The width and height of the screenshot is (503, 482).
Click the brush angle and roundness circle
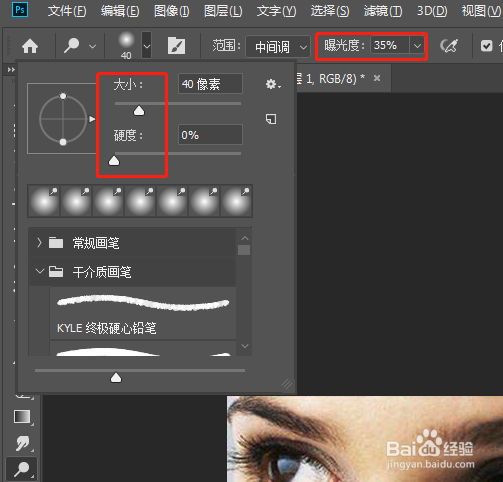pyautogui.click(x=63, y=119)
